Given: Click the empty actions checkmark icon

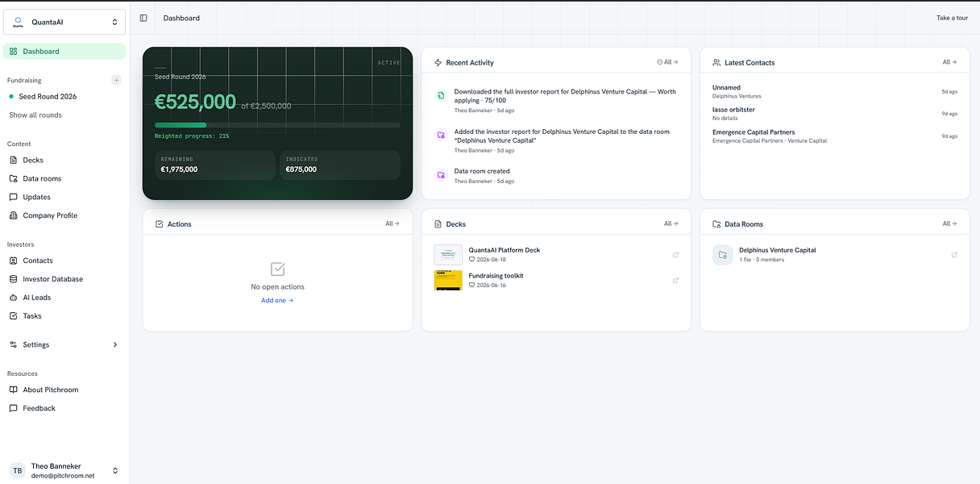Looking at the screenshot, I should tap(277, 269).
